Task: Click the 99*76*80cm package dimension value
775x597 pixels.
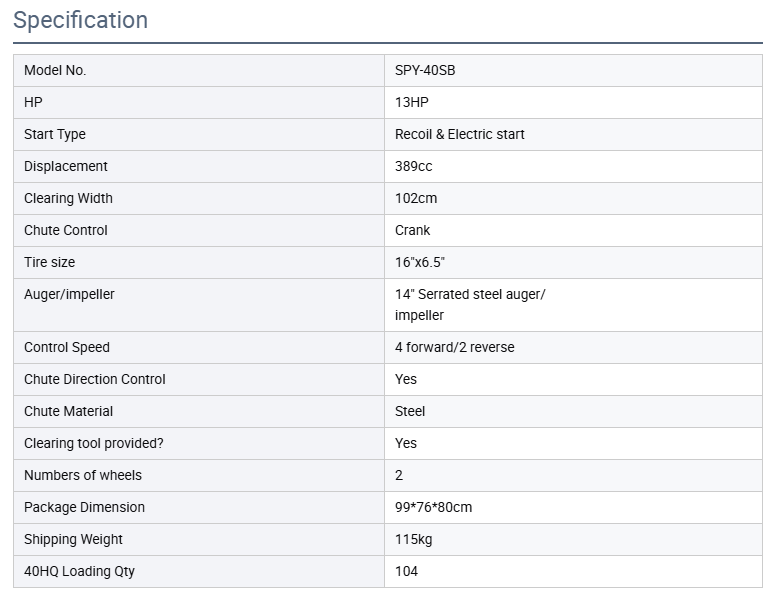Action: (433, 507)
